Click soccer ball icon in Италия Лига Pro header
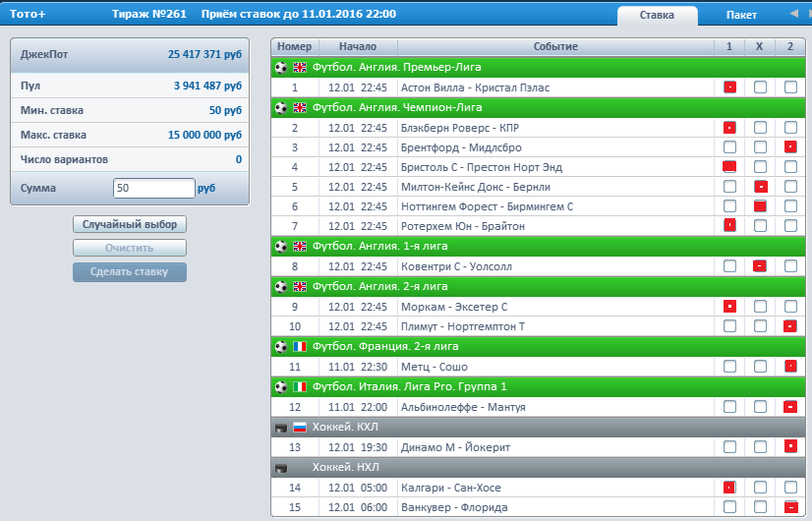This screenshot has width=812, height=521. click(281, 387)
